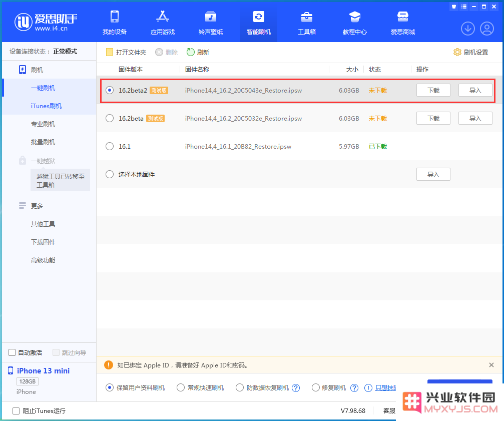This screenshot has width=504, height=421.
Task: Open title bar list menu icon
Action: coord(464,7)
